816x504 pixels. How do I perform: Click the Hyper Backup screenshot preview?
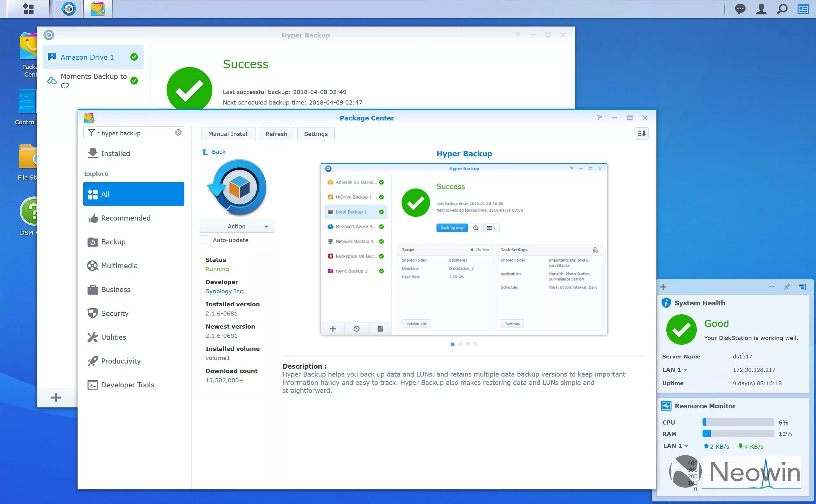464,249
